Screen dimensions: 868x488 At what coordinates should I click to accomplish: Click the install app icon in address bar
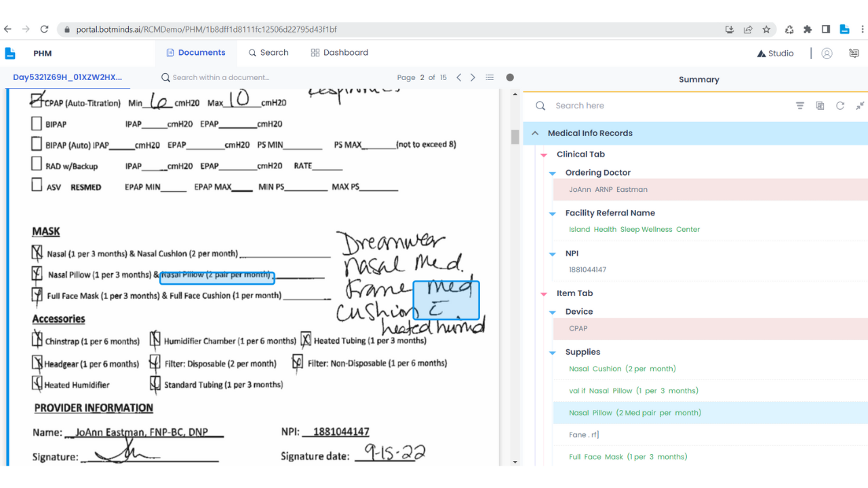pos(730,29)
